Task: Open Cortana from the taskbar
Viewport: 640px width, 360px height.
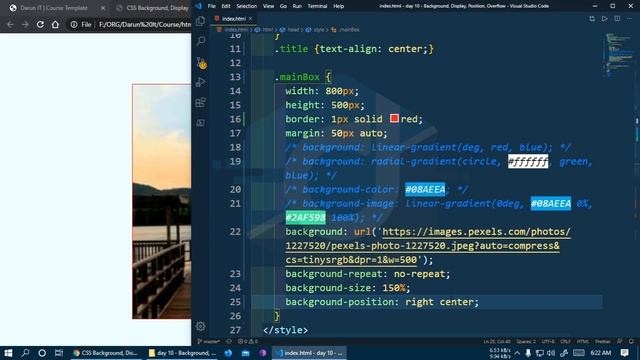Action: click(x=42, y=353)
